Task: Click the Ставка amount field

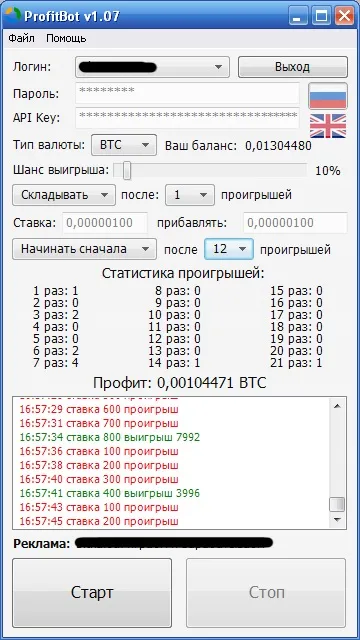Action: [105, 223]
